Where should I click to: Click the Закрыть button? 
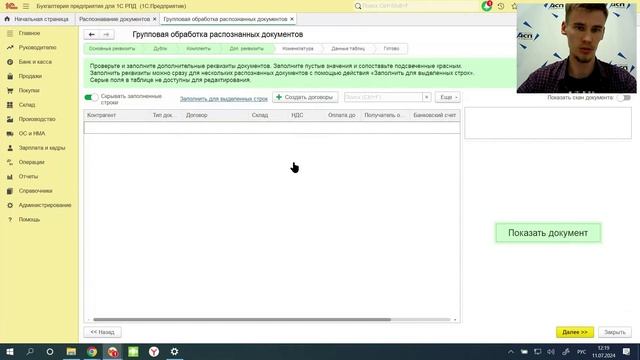pyautogui.click(x=615, y=332)
